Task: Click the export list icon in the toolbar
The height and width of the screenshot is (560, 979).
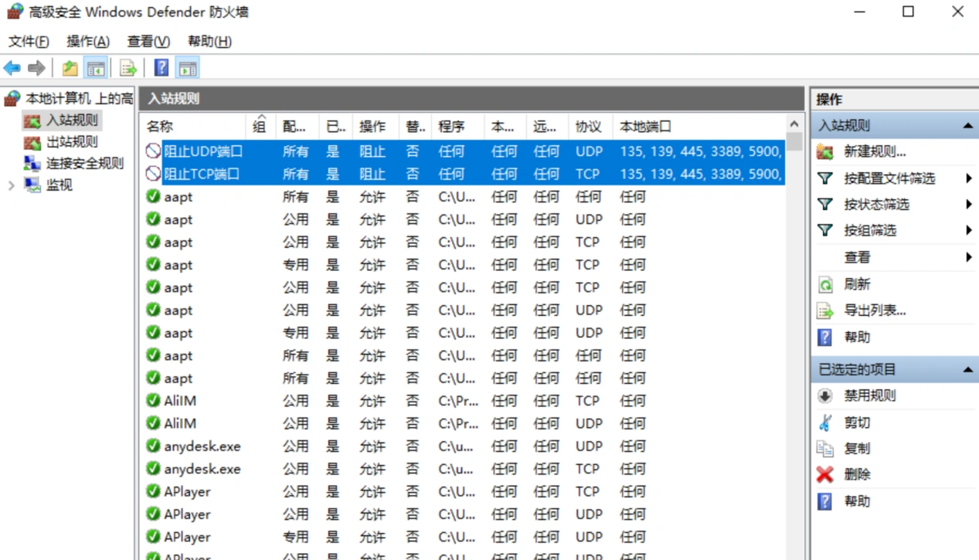Action: click(128, 69)
